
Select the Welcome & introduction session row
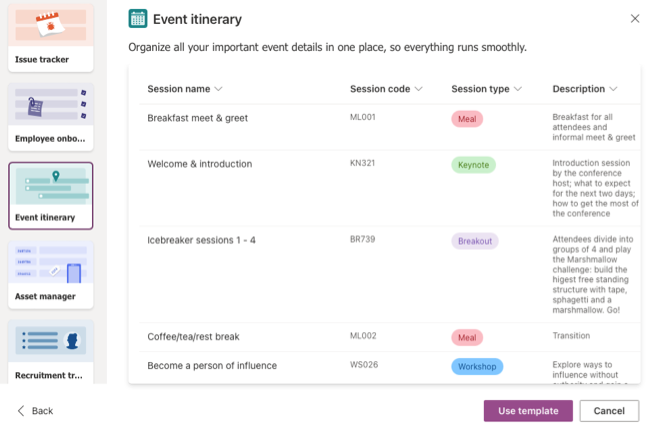point(199,164)
